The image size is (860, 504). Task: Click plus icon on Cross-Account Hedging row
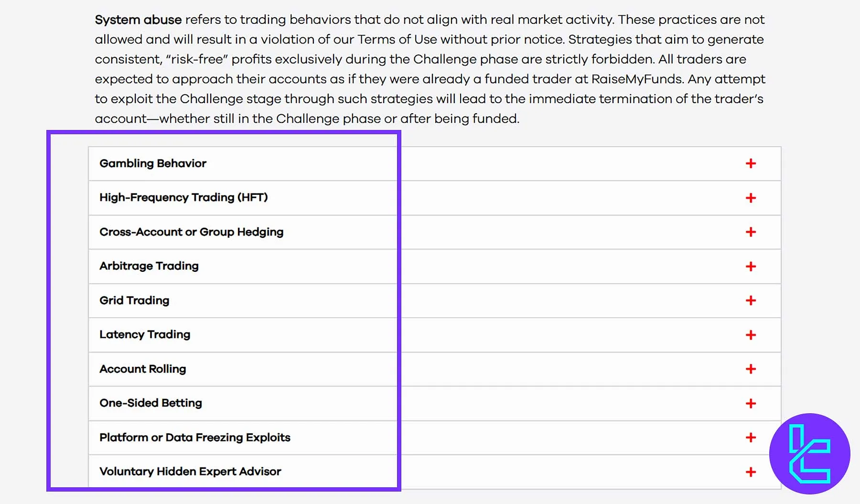click(x=751, y=232)
